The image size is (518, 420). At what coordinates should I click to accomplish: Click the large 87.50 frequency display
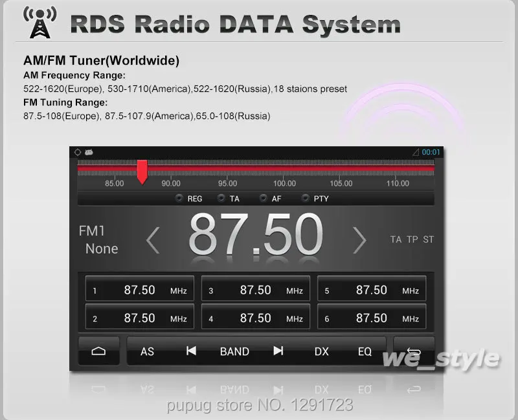(x=256, y=235)
